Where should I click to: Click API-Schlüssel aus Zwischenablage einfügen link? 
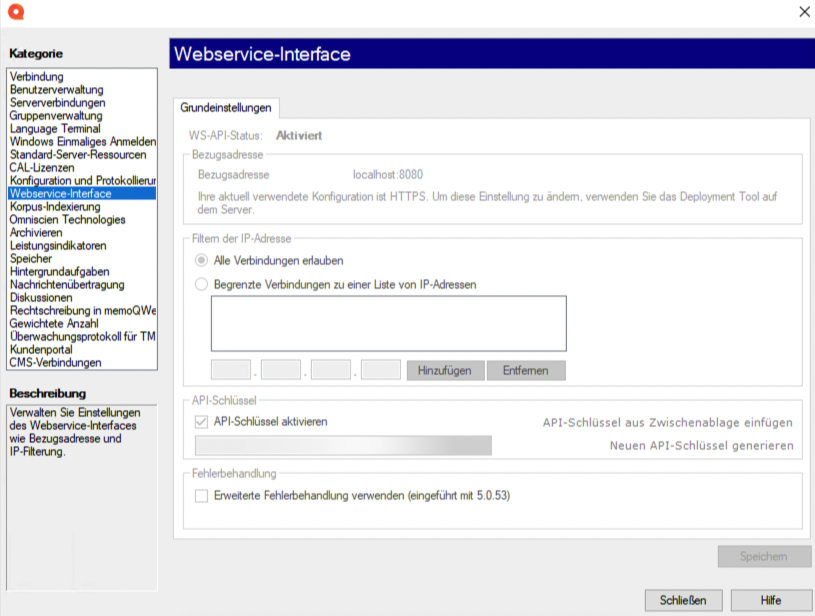click(x=668, y=423)
